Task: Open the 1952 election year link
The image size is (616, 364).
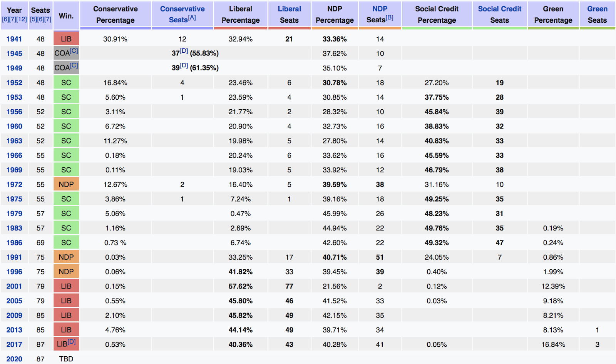Action: coord(14,83)
